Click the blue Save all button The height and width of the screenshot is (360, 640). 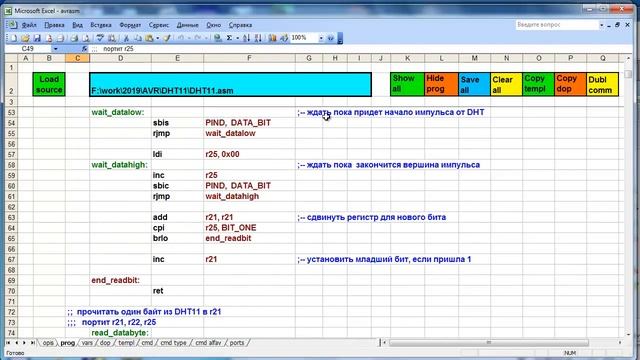coord(474,84)
